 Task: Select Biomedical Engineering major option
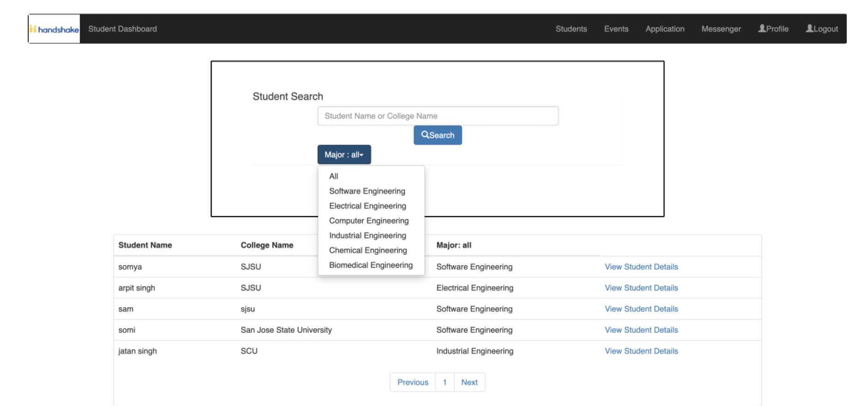tap(371, 265)
